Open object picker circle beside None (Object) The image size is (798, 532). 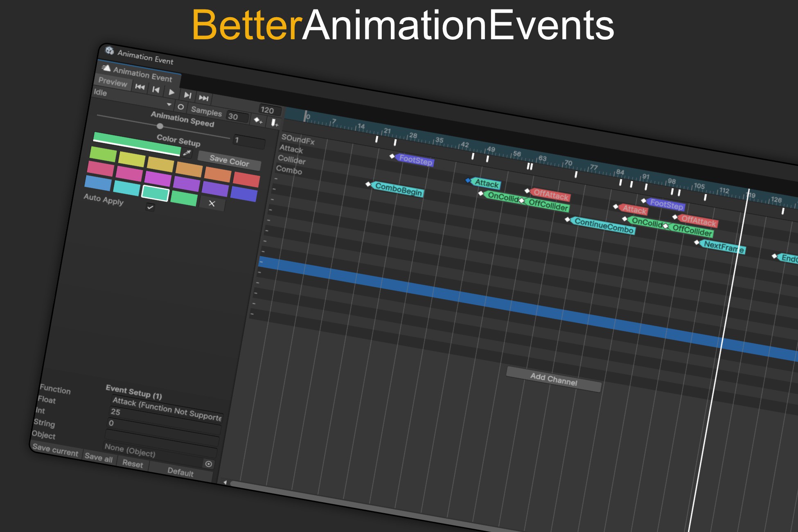pyautogui.click(x=208, y=464)
